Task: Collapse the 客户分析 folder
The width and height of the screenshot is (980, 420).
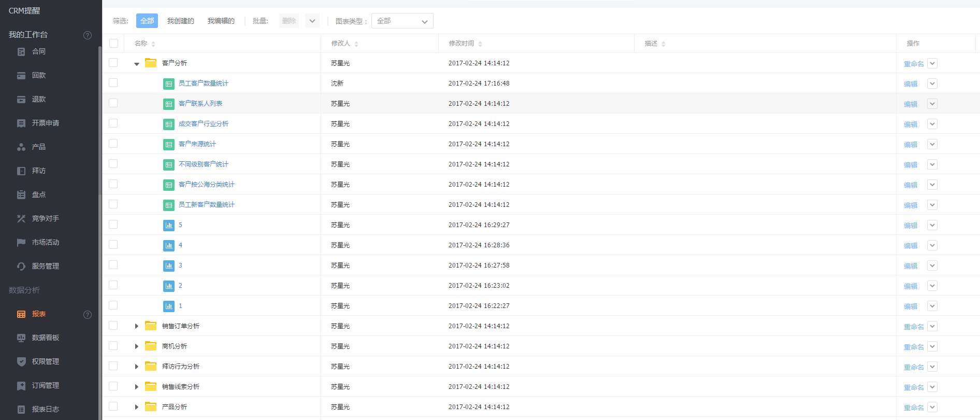Action: click(137, 64)
